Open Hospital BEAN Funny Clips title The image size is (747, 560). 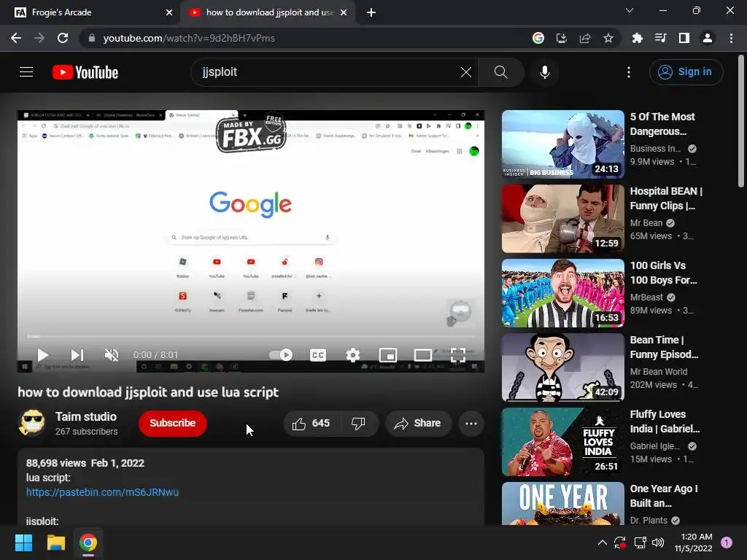(x=666, y=198)
